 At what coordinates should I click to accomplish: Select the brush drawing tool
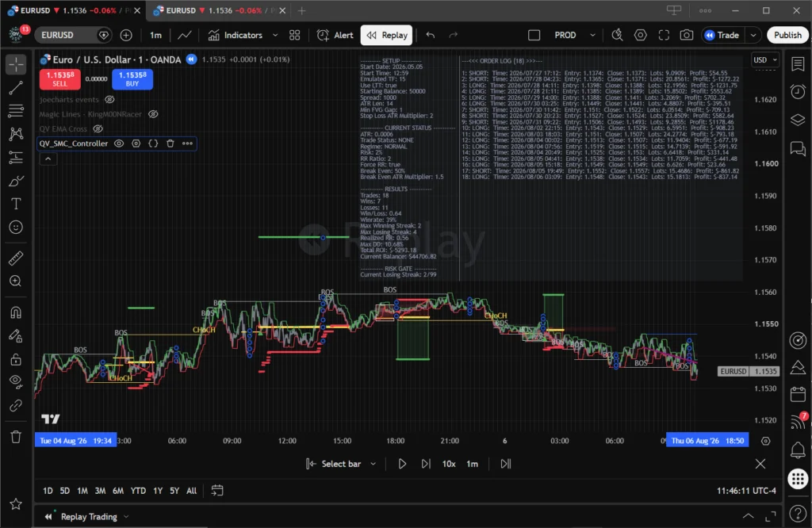[x=16, y=181]
